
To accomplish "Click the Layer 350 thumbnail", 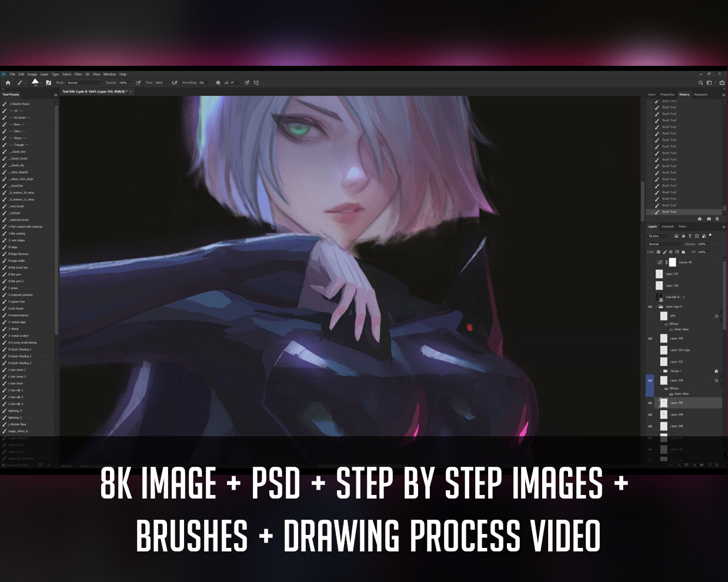I will tap(663, 402).
